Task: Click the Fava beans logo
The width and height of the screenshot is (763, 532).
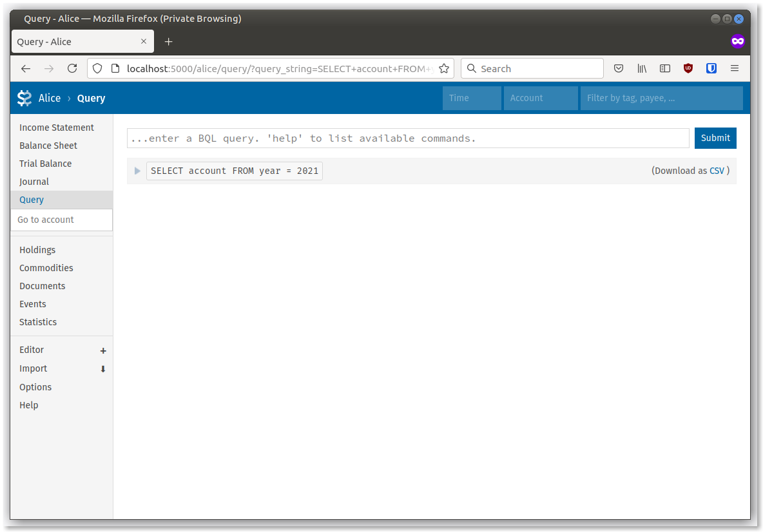Action: [x=24, y=98]
